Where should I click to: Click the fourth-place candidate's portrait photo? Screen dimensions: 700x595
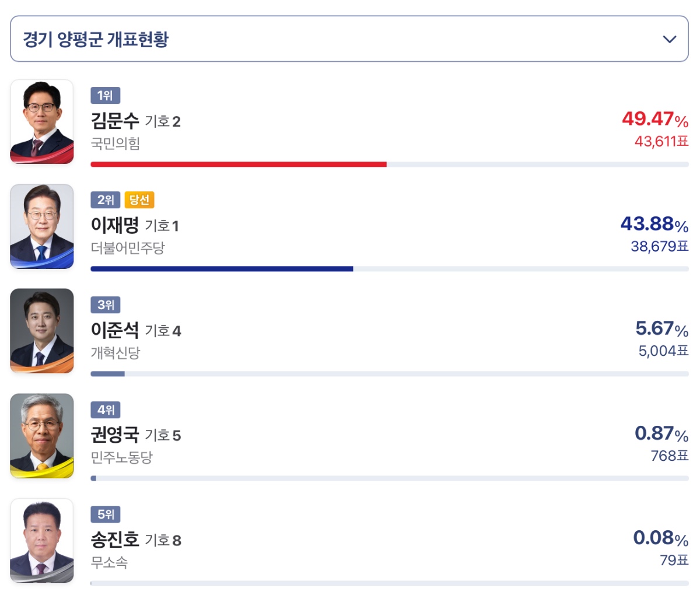[x=42, y=436]
